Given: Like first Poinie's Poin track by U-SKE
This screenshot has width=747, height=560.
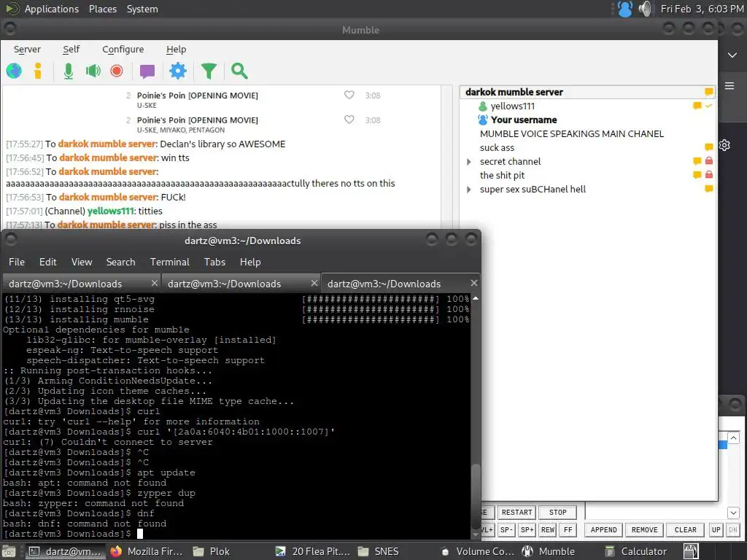Looking at the screenshot, I should 349,95.
